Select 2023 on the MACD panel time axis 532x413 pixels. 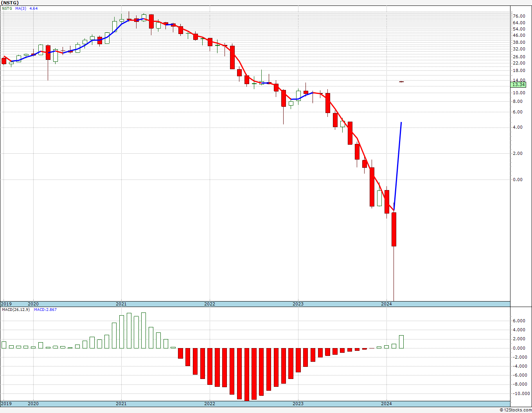click(x=298, y=404)
